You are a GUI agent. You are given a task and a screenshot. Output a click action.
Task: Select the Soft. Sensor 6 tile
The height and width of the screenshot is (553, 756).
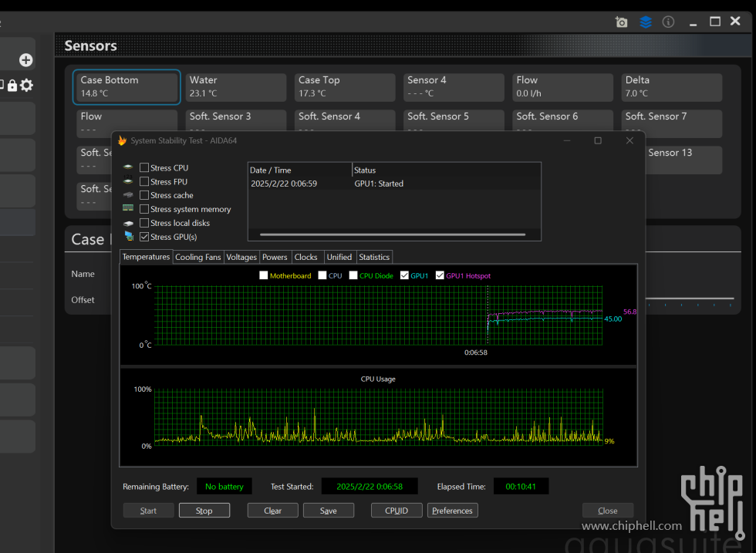(x=562, y=120)
